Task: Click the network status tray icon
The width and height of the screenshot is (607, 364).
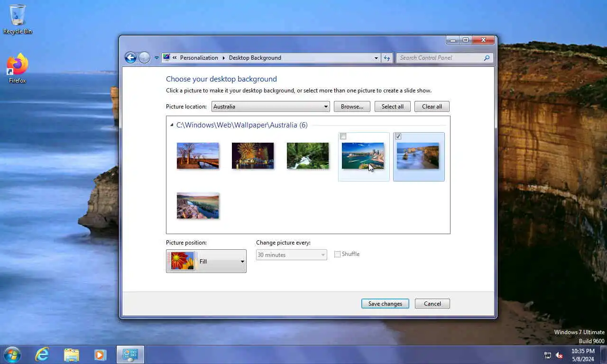Action: (548, 355)
